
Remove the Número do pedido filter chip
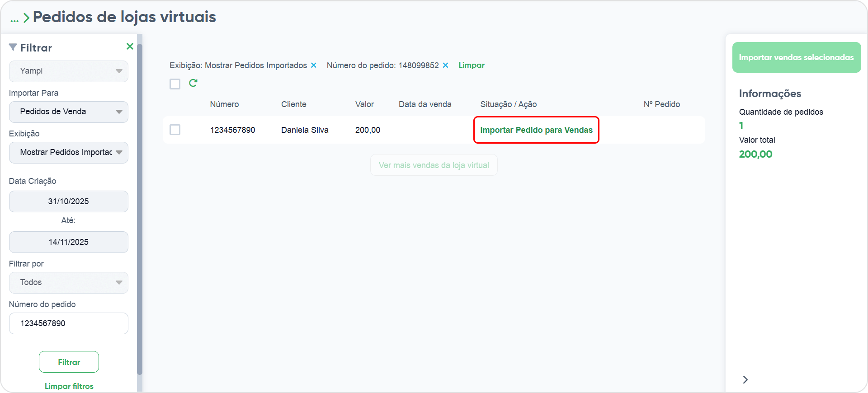coord(445,65)
